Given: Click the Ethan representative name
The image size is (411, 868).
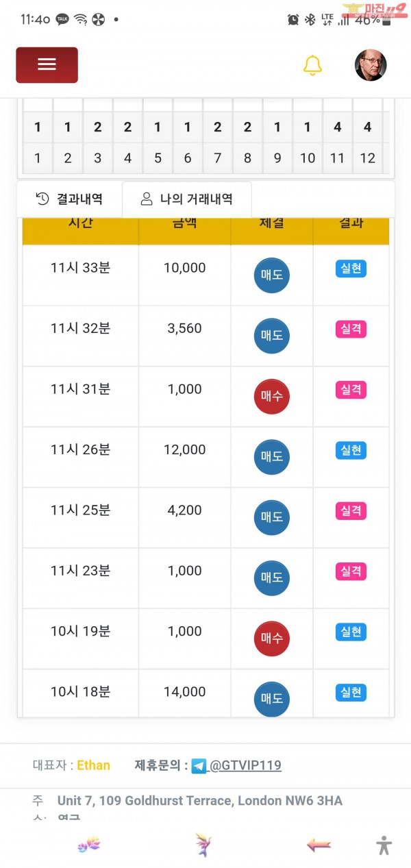Looking at the screenshot, I should (93, 765).
